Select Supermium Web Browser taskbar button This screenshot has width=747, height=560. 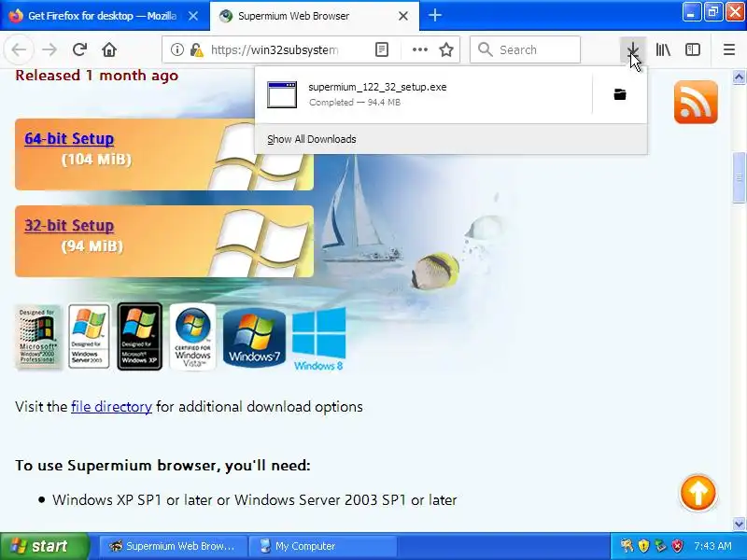click(x=174, y=546)
